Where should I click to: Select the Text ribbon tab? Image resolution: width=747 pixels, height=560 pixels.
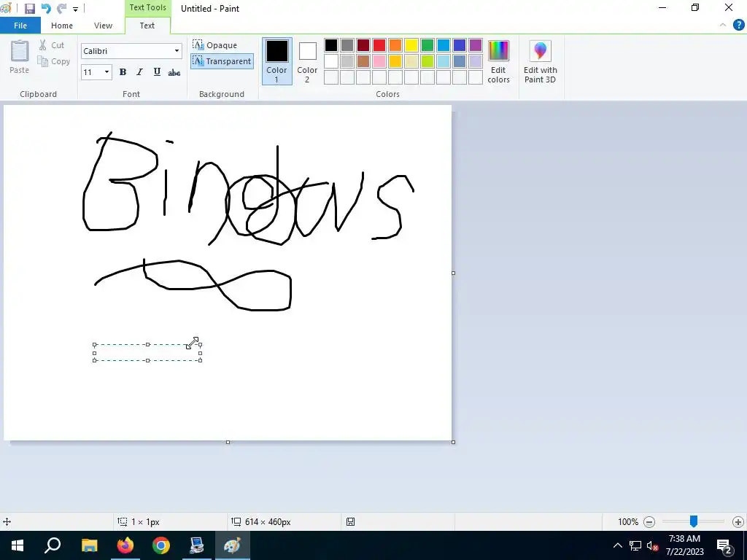pyautogui.click(x=147, y=26)
